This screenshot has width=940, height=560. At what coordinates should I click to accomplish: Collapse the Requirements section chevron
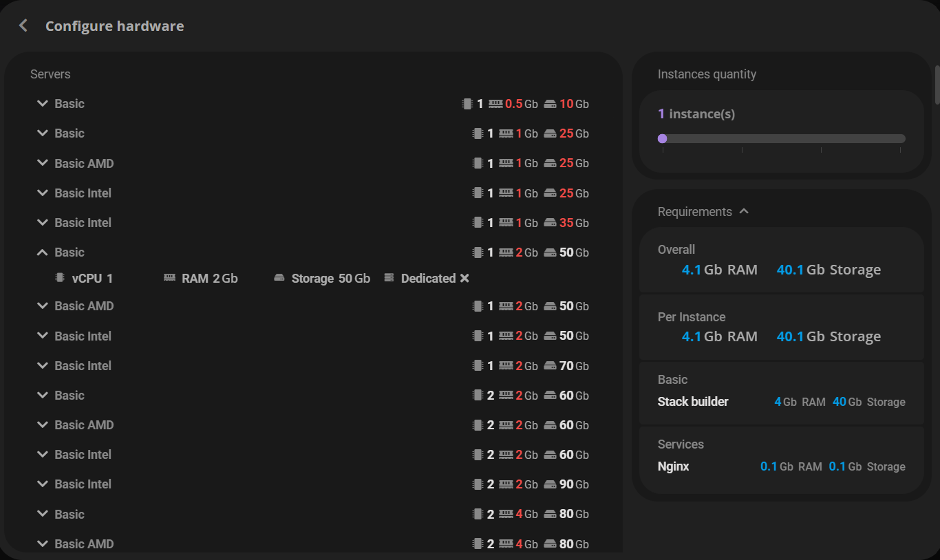click(x=744, y=211)
